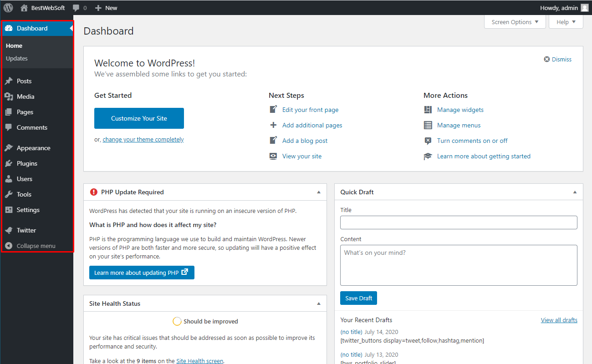Viewport: 592px width, 364px height.
Task: Click the Add additional pages link
Action: (x=312, y=125)
